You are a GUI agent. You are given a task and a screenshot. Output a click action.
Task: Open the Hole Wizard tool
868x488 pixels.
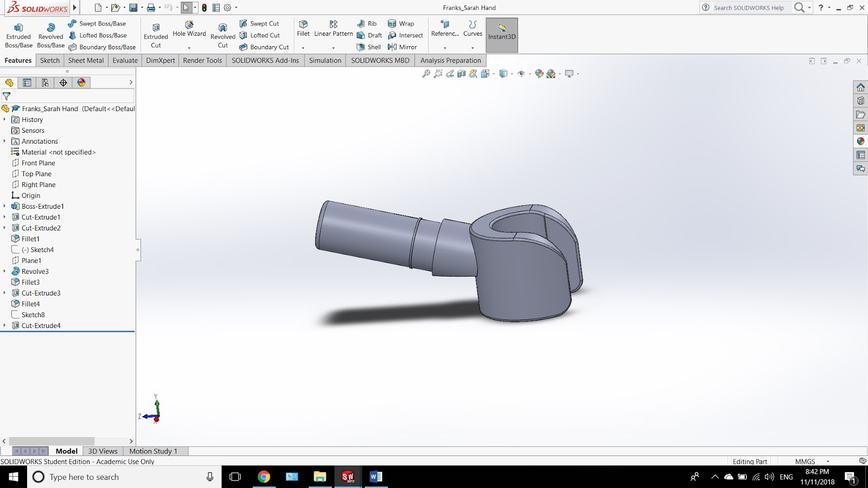pyautogui.click(x=189, y=29)
